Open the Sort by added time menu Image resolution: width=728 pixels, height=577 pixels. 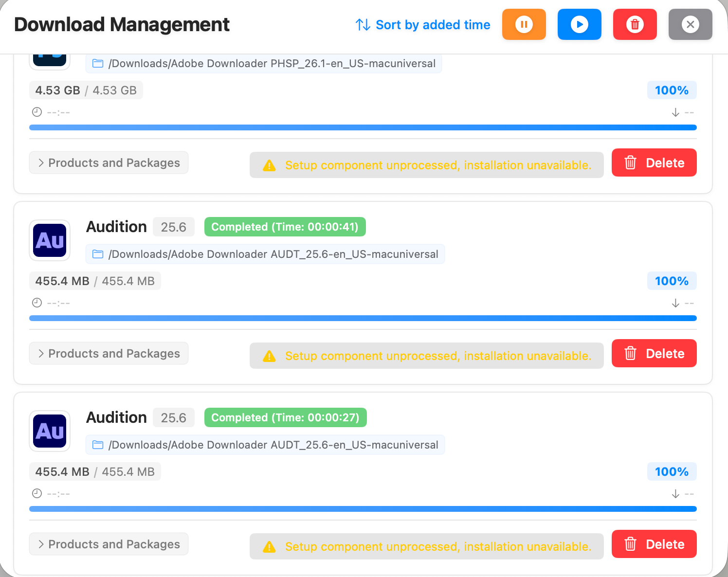[x=422, y=25]
